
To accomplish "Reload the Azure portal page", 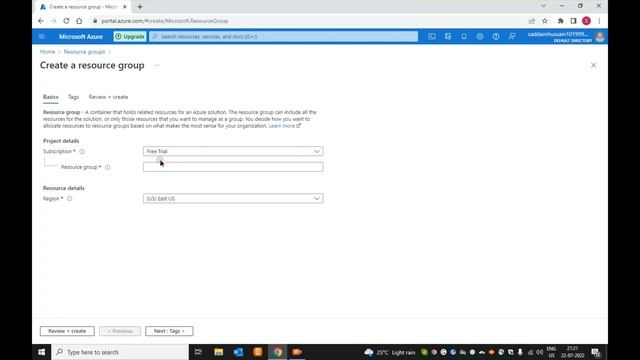I will [x=66, y=21].
